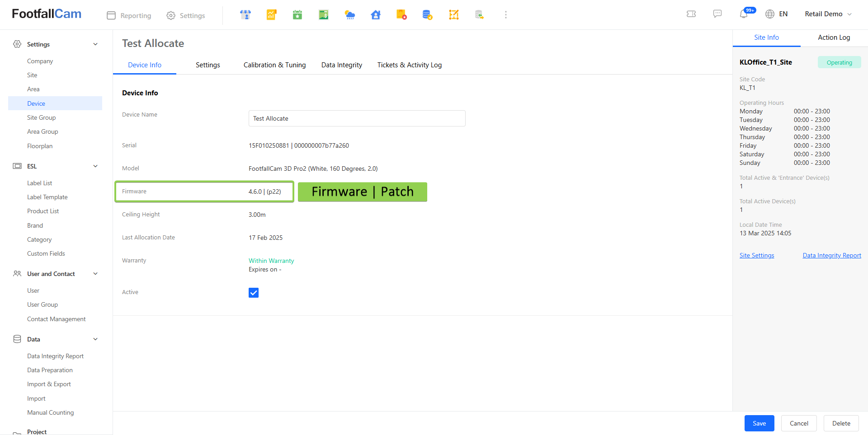Screen dimensions: 868x435
Task: Collapse the ESL sidebar section
Action: point(95,166)
